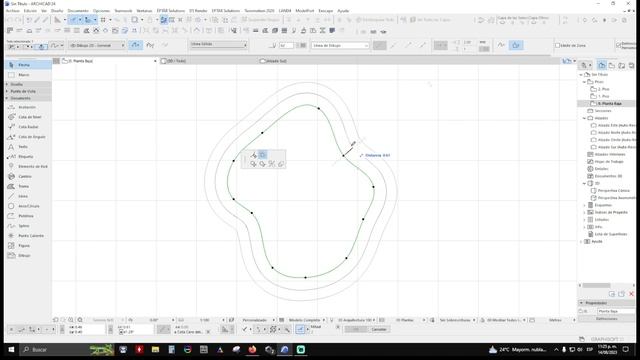Expand the Esquemas tree node
Viewport: 640px width, 360px height.
coord(584,205)
